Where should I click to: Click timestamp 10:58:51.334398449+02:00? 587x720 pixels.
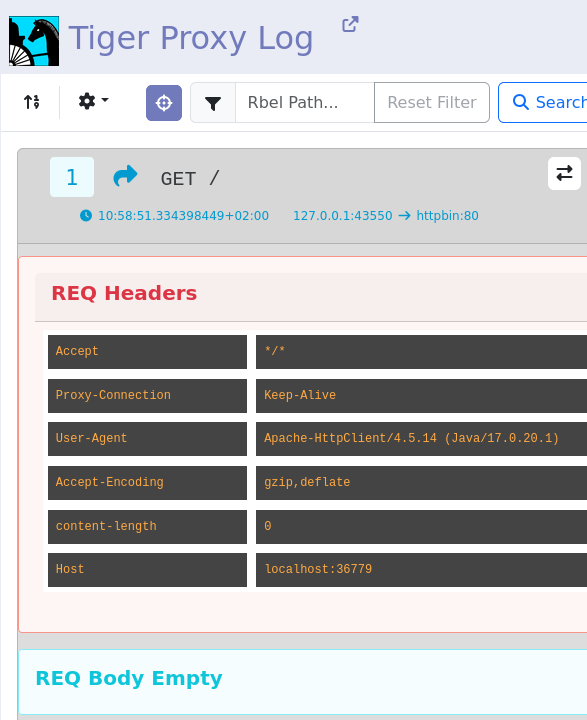pyautogui.click(x=183, y=215)
